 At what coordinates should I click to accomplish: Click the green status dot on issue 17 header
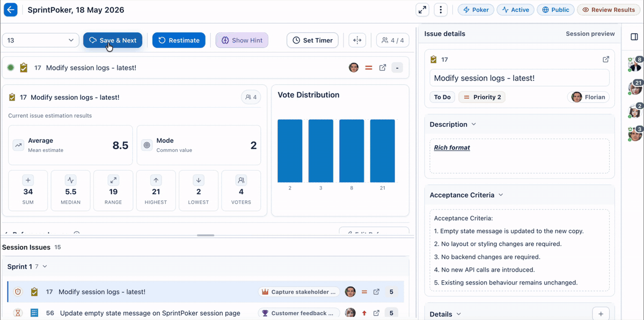tap(11, 68)
